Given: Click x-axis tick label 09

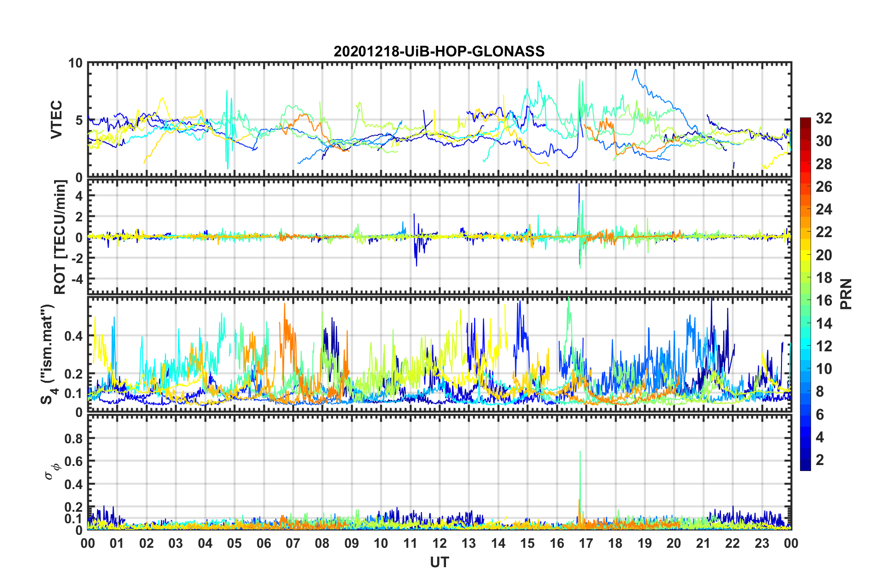Looking at the screenshot, I should pos(352,543).
